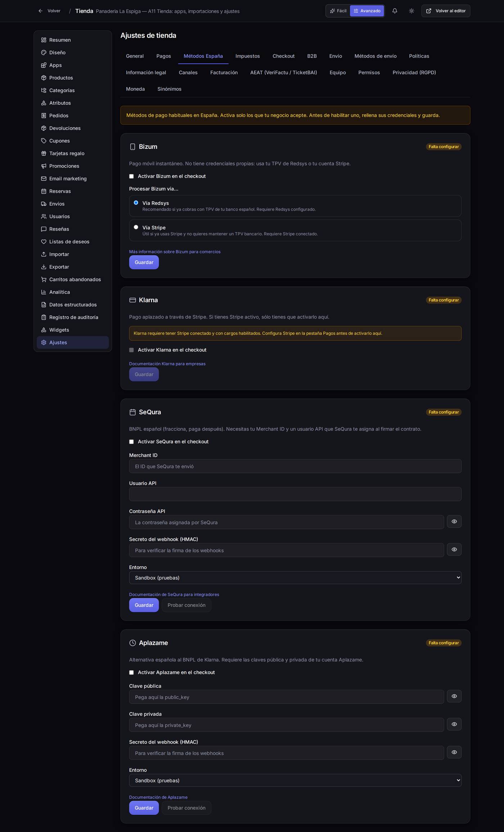Open the Privacidad (RGPD) tab
Screen dimensions: 504x832
pyautogui.click(x=414, y=72)
